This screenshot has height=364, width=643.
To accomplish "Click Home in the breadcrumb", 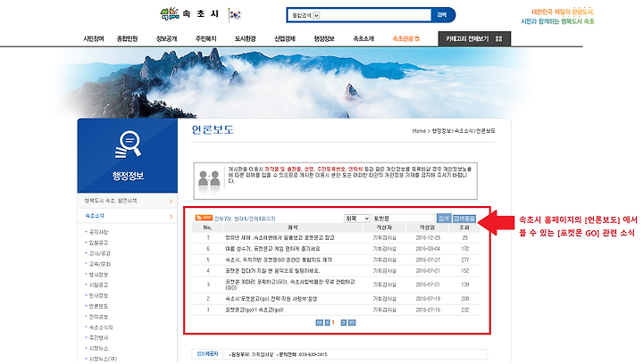I will point(419,131).
